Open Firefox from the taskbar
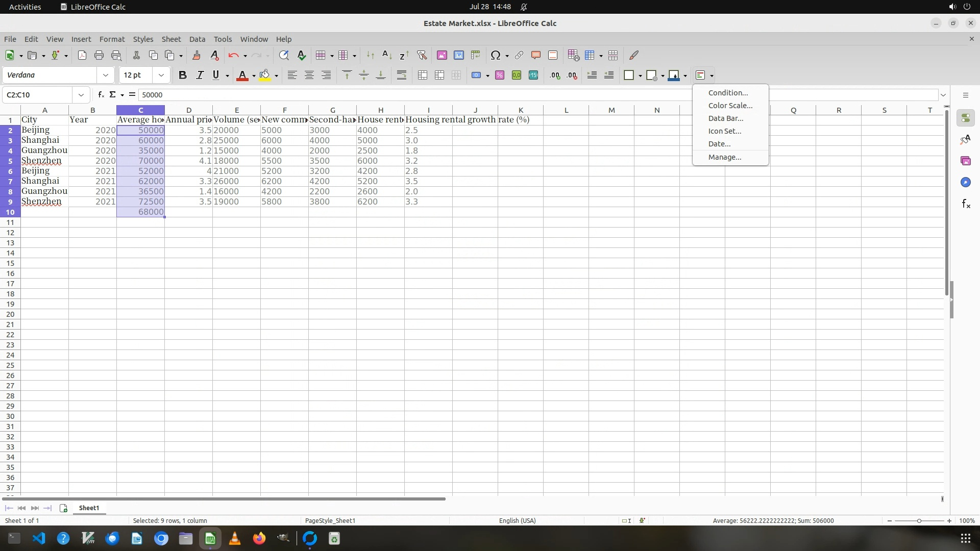The height and width of the screenshot is (551, 980). [259, 539]
